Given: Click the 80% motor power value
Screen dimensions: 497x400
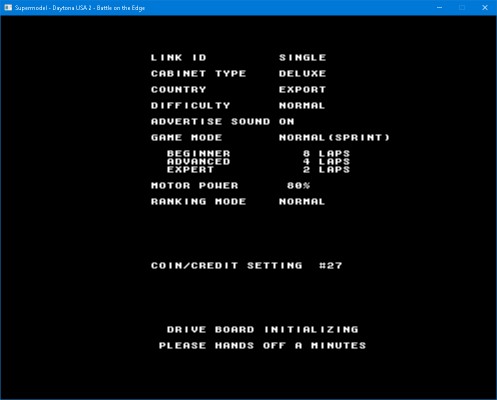Looking at the screenshot, I should click(299, 186).
